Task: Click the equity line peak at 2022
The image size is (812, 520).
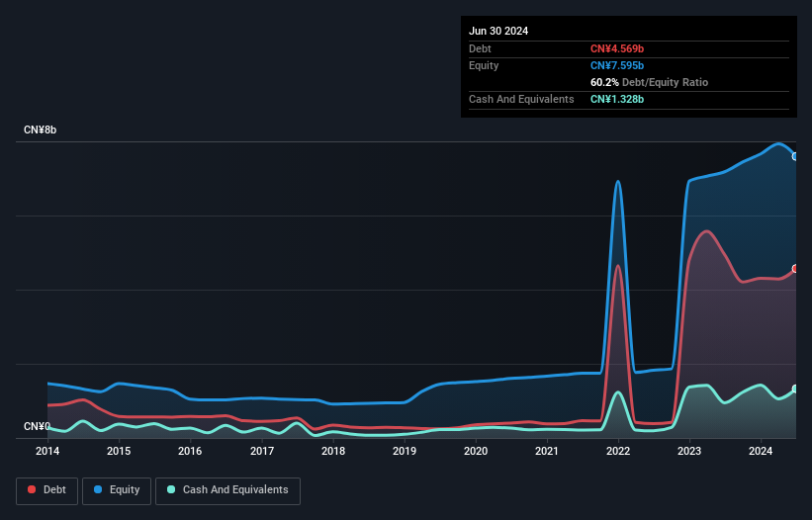Action: [617, 182]
